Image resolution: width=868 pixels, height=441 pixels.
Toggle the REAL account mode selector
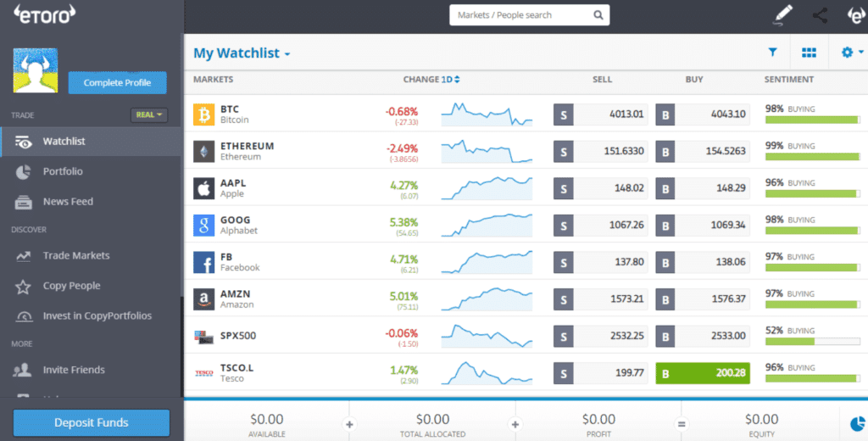pos(150,114)
